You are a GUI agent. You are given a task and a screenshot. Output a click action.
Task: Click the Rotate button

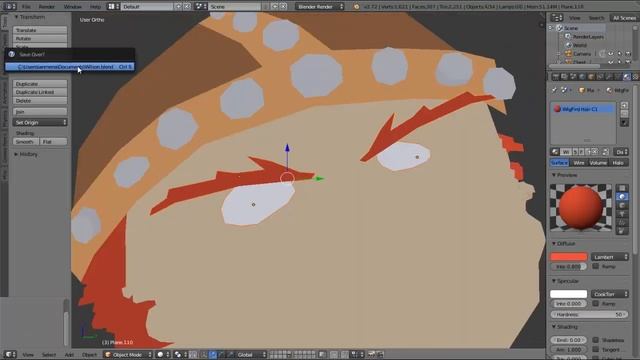[x=40, y=38]
